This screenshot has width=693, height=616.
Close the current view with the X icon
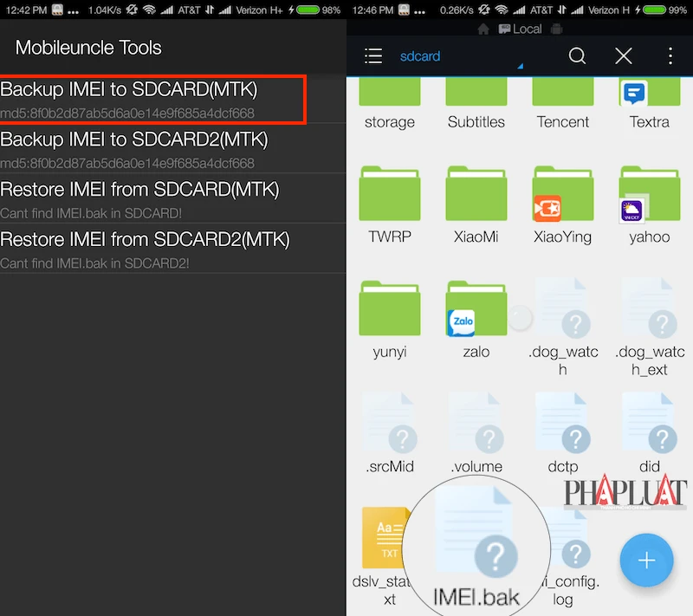(x=624, y=55)
